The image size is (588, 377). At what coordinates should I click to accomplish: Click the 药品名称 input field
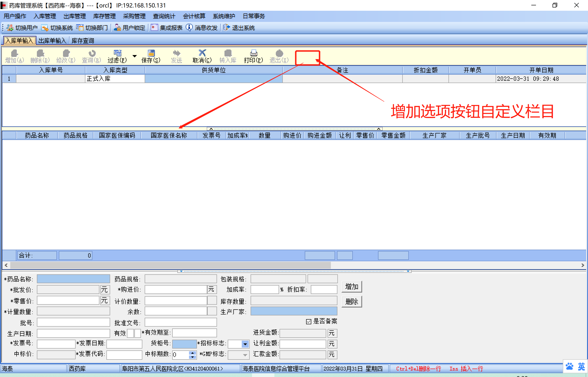[x=73, y=279]
